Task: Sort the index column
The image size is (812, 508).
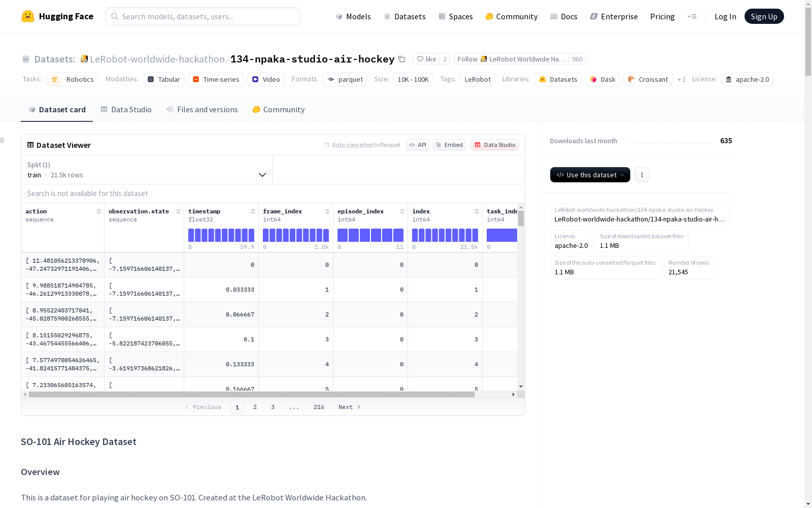Action: [x=477, y=211]
